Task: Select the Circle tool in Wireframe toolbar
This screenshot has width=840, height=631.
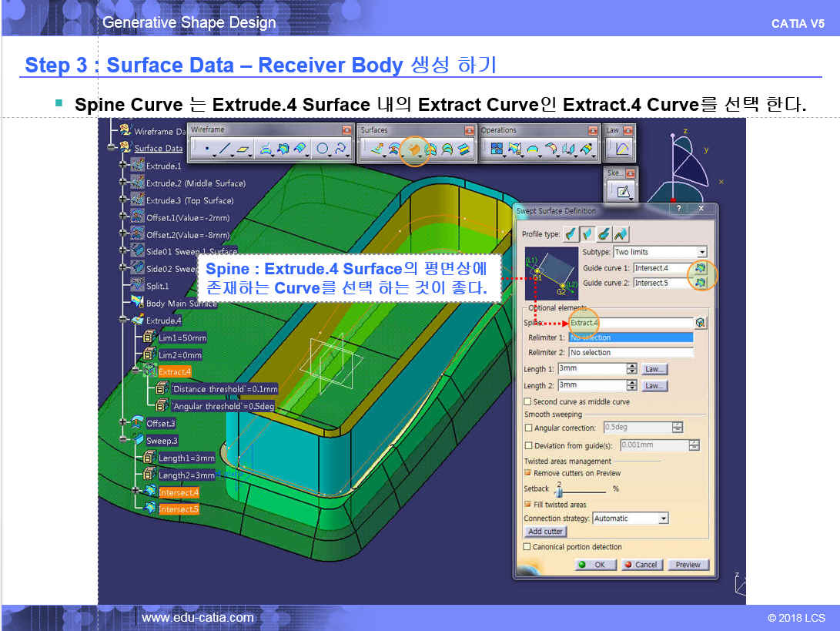Action: (x=323, y=149)
